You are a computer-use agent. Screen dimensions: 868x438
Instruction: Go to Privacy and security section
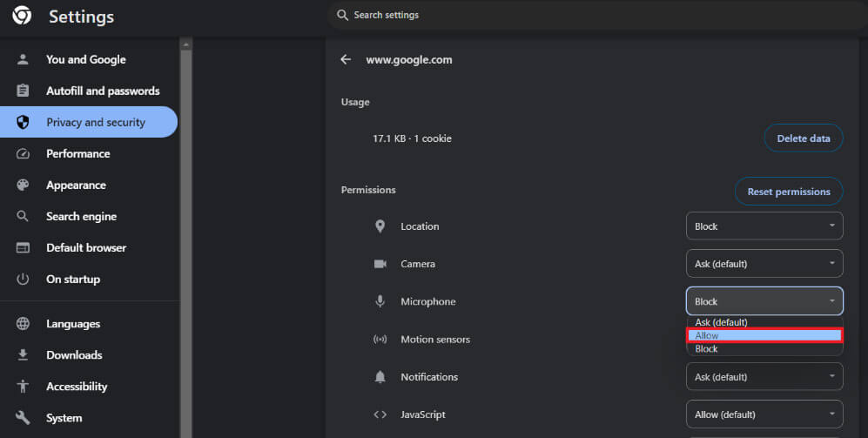[x=89, y=122]
